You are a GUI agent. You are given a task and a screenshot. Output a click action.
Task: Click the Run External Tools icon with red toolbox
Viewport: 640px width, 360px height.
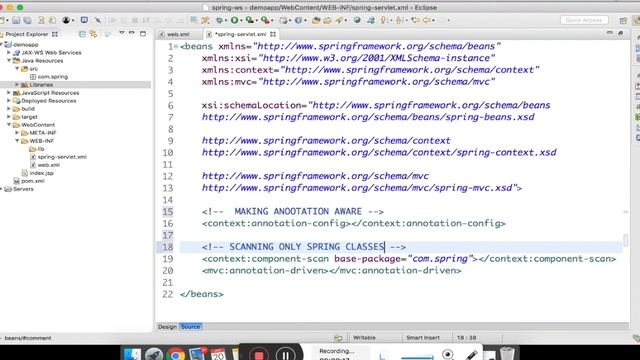(265, 20)
